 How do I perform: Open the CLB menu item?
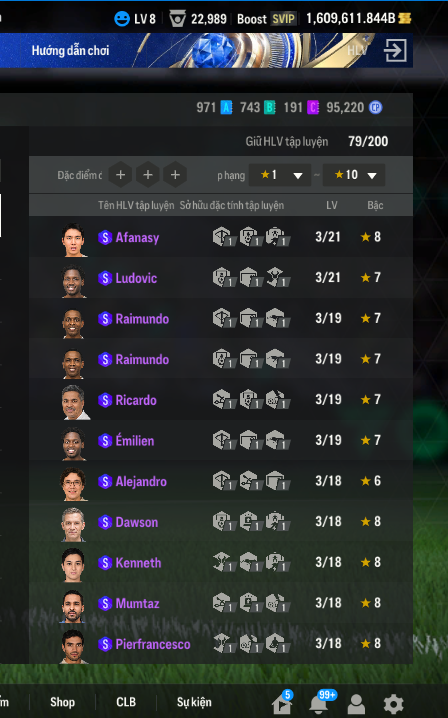[126, 702]
